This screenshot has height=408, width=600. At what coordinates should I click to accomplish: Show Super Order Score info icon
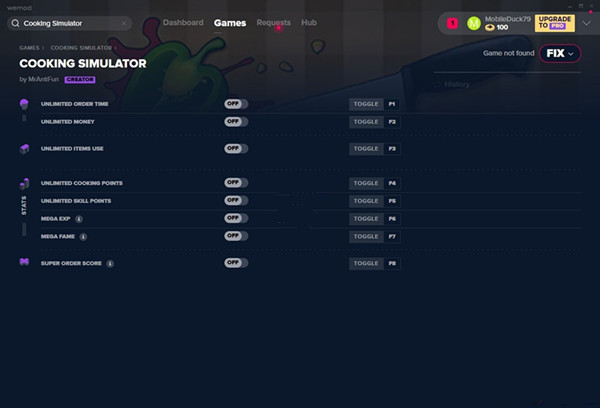tap(110, 263)
